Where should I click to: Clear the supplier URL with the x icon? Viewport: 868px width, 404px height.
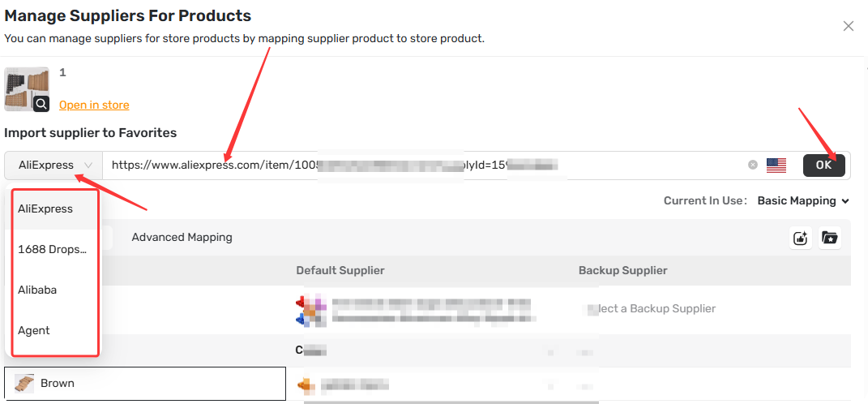point(752,165)
